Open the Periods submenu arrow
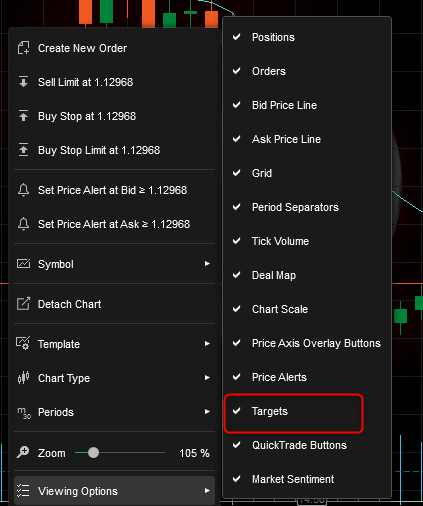The width and height of the screenshot is (423, 506). [207, 412]
